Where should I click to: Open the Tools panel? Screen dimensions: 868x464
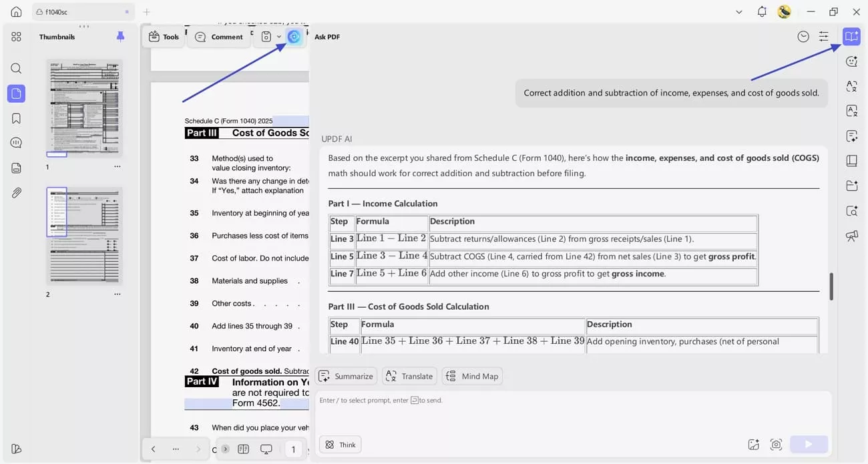click(x=164, y=37)
